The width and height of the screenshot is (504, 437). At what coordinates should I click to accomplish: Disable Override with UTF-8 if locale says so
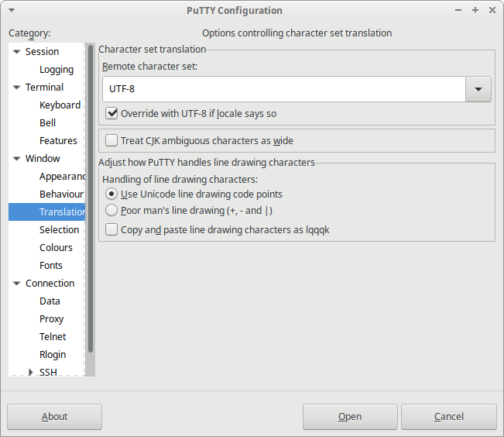coord(112,114)
